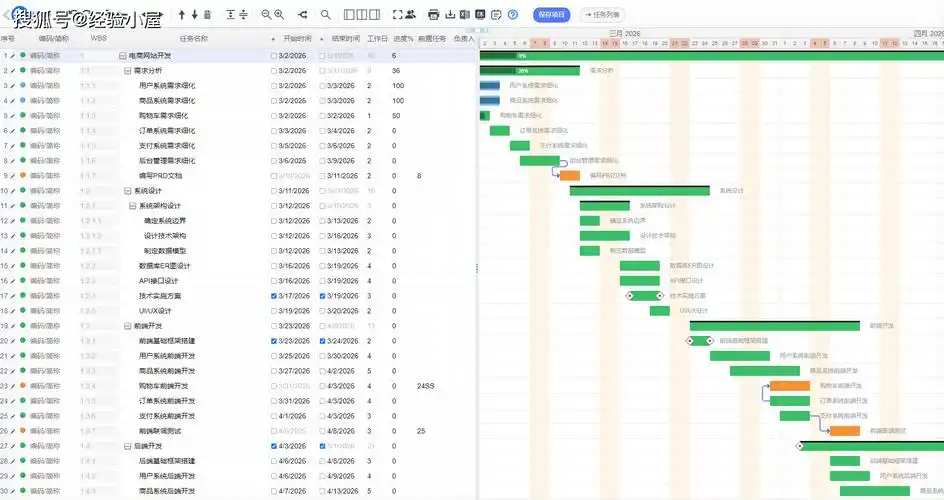The height and width of the screenshot is (500, 944).
Task: Collapse the 需求分析 task group
Action: tap(129, 71)
